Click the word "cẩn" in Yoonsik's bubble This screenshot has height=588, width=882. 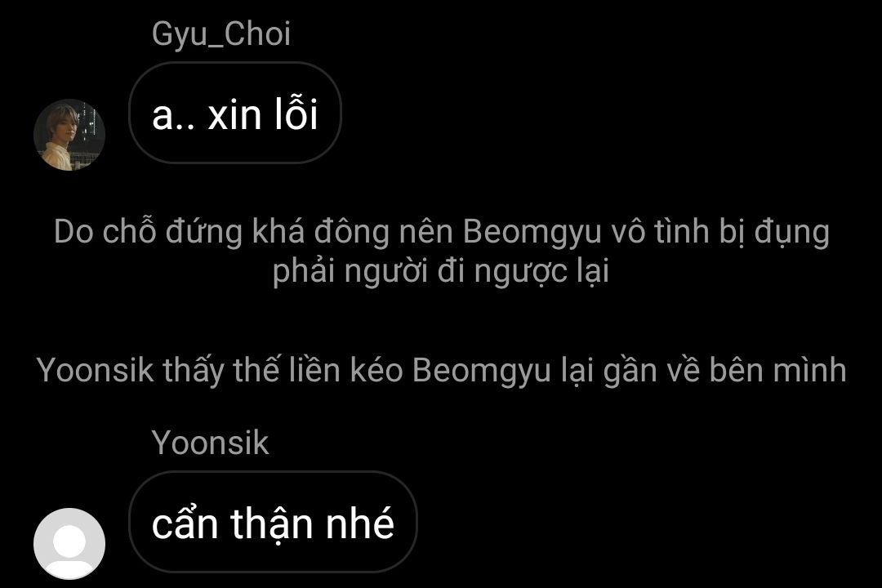(x=185, y=523)
